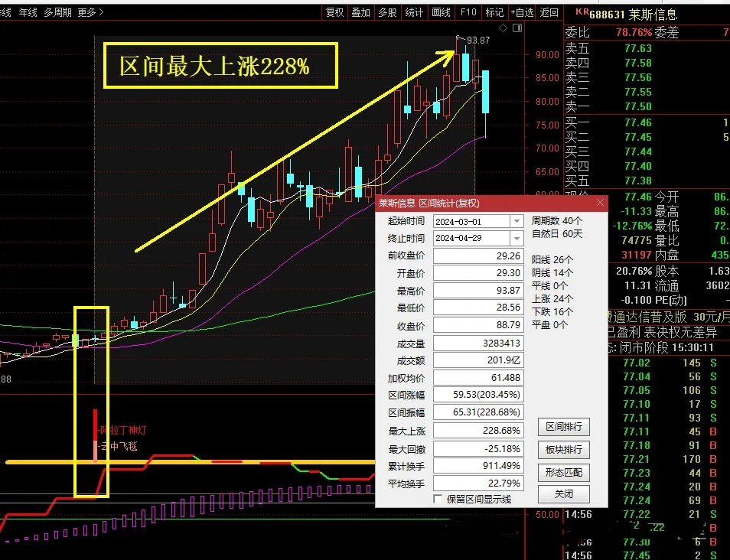Expand the 起始时间 date dropdown

point(517,221)
